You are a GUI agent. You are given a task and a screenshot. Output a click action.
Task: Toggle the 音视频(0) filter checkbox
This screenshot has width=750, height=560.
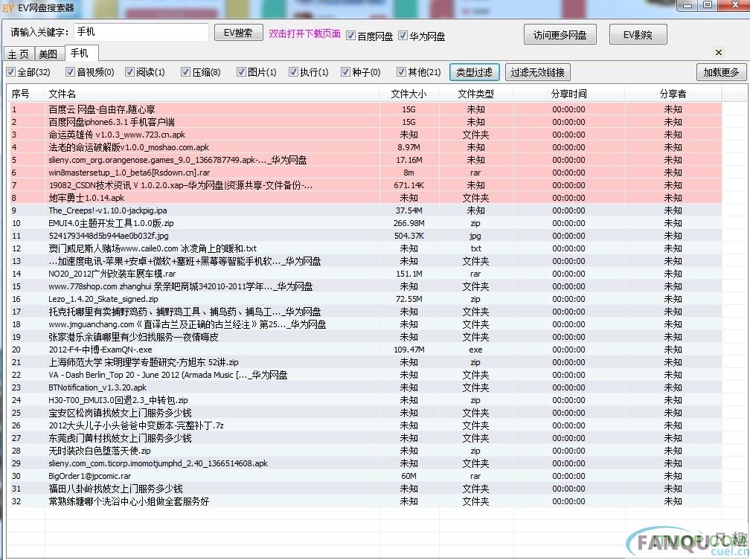tap(70, 72)
